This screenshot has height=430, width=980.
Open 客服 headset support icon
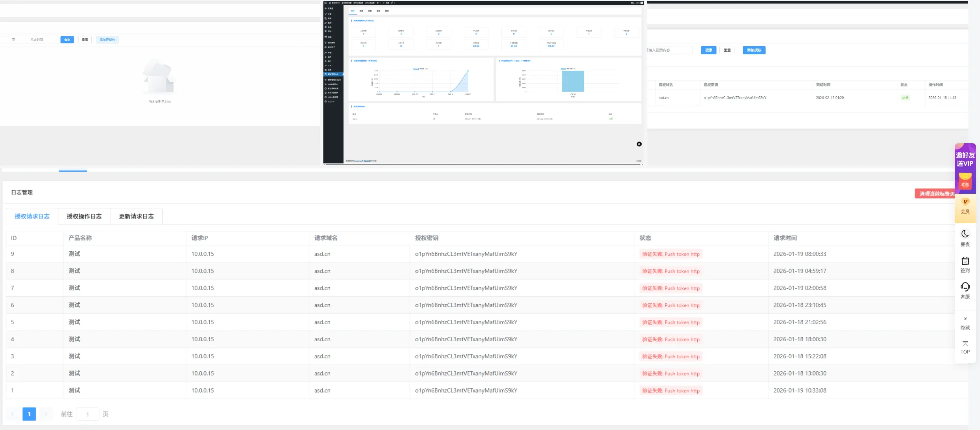[x=965, y=287]
